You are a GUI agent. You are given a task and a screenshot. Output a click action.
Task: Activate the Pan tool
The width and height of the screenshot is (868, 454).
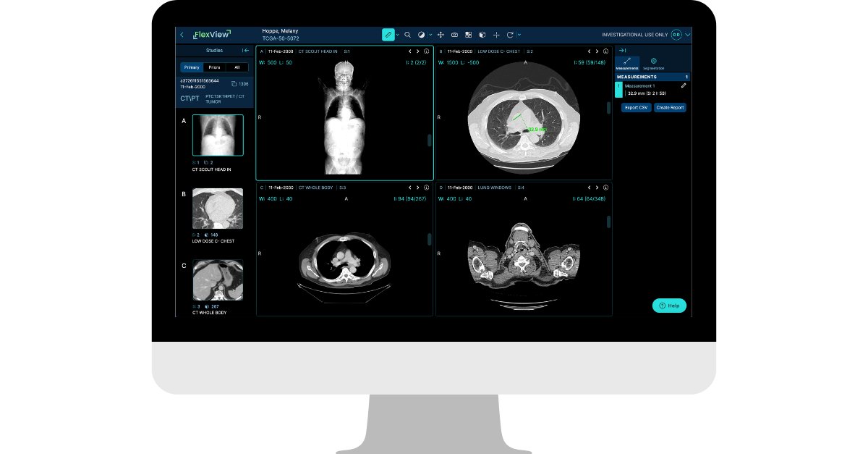(x=441, y=34)
